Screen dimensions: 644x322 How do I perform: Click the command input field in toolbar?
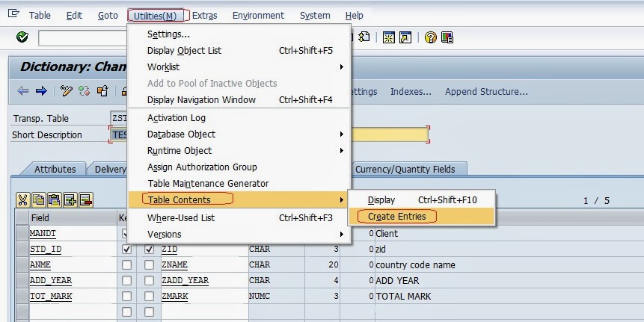pos(82,38)
